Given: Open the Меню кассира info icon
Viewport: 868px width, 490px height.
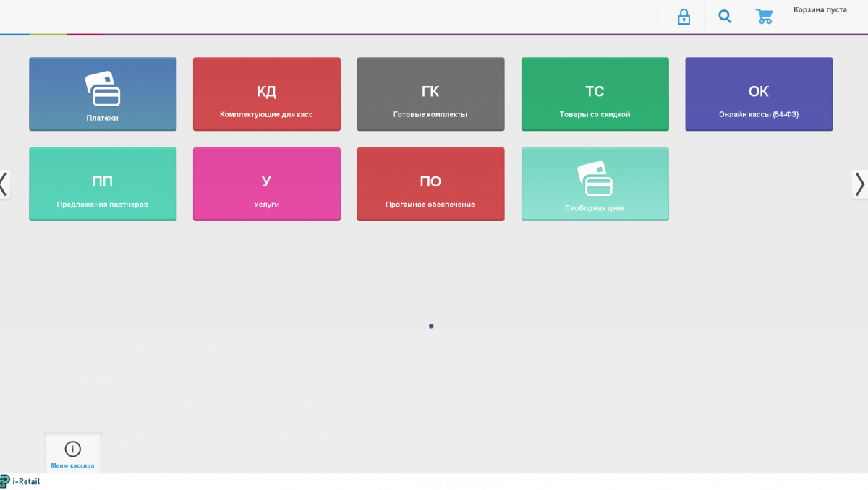Looking at the screenshot, I should coord(73,449).
